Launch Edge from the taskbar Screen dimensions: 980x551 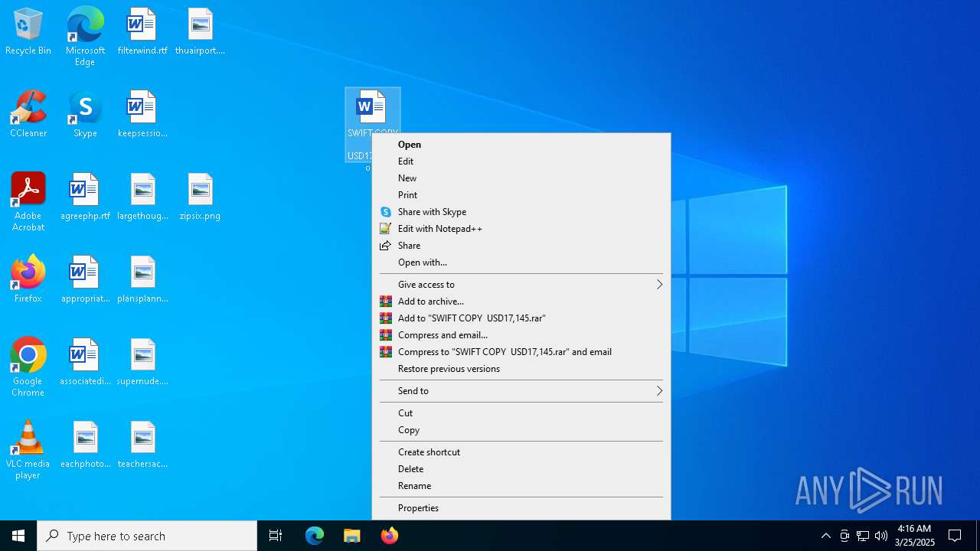point(315,536)
